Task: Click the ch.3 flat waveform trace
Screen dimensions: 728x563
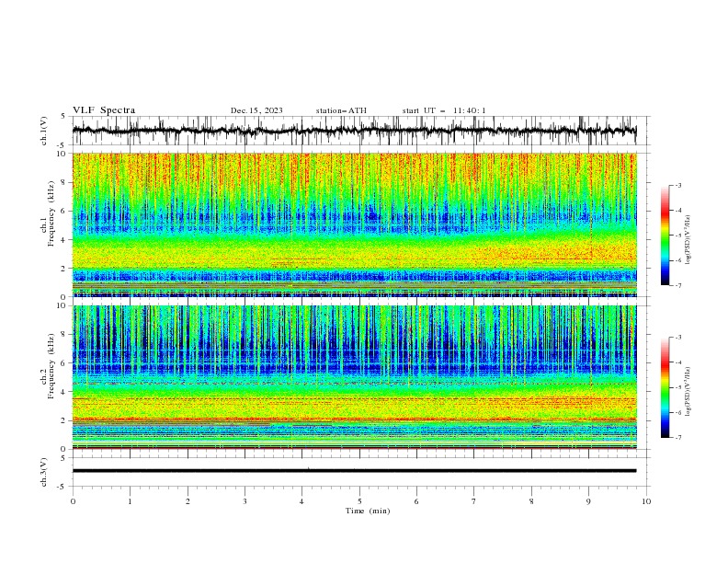Action: point(354,471)
